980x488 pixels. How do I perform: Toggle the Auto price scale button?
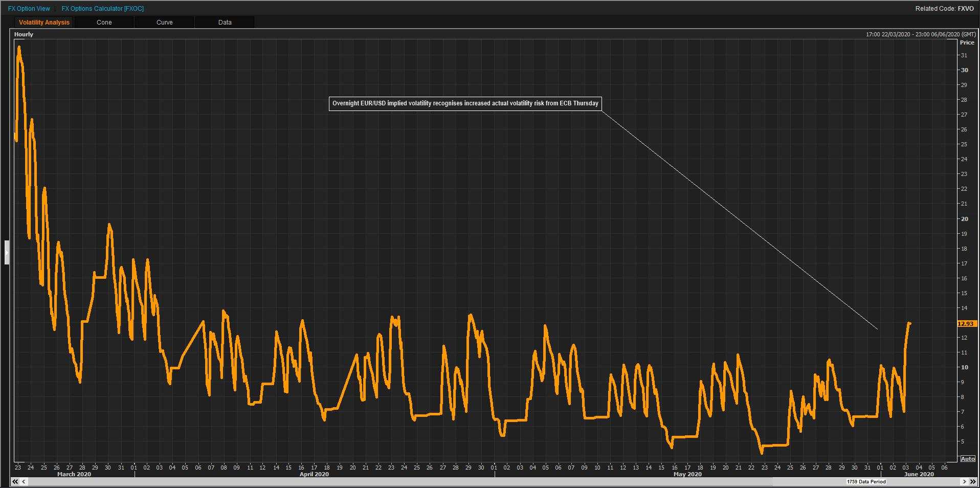(968, 459)
